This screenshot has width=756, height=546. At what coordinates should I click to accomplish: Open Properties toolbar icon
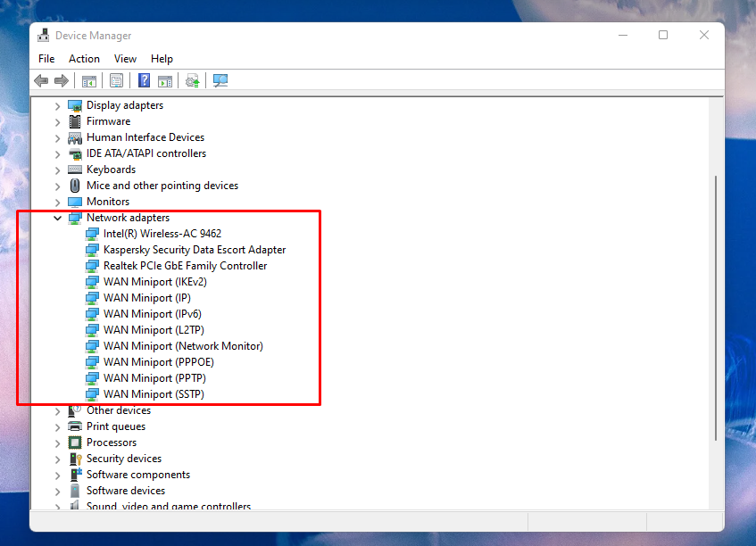pyautogui.click(x=116, y=80)
